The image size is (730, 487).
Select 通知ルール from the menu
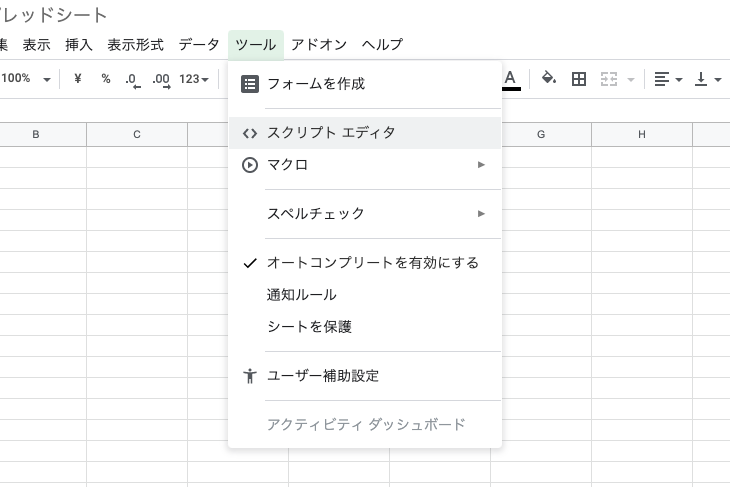pyautogui.click(x=302, y=295)
